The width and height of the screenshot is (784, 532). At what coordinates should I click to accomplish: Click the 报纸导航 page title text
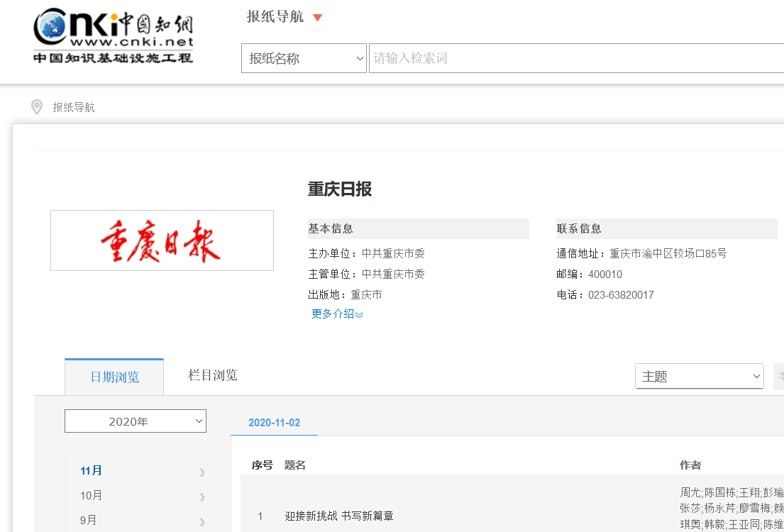click(x=275, y=16)
